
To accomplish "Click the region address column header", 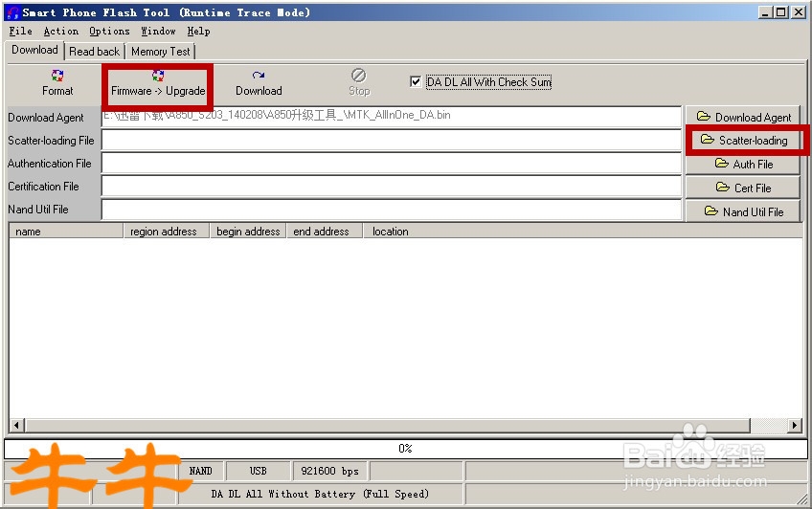I will click(x=167, y=232).
